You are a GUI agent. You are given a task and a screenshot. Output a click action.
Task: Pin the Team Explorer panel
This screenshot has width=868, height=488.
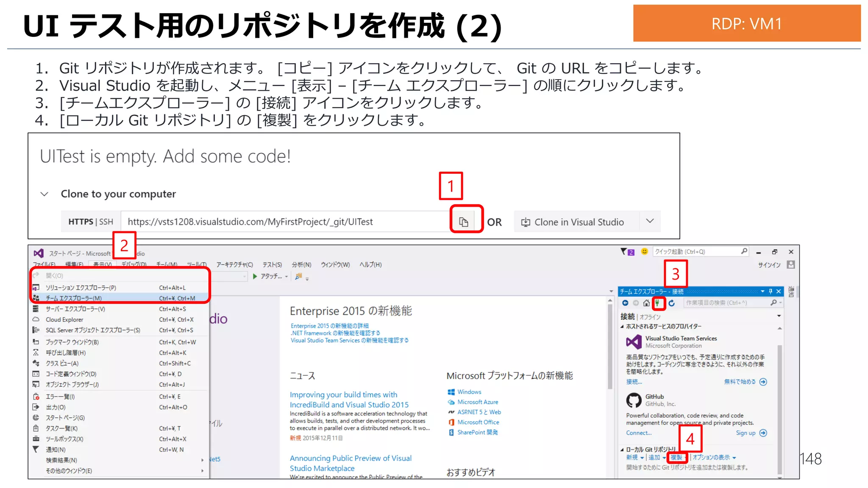click(x=771, y=291)
